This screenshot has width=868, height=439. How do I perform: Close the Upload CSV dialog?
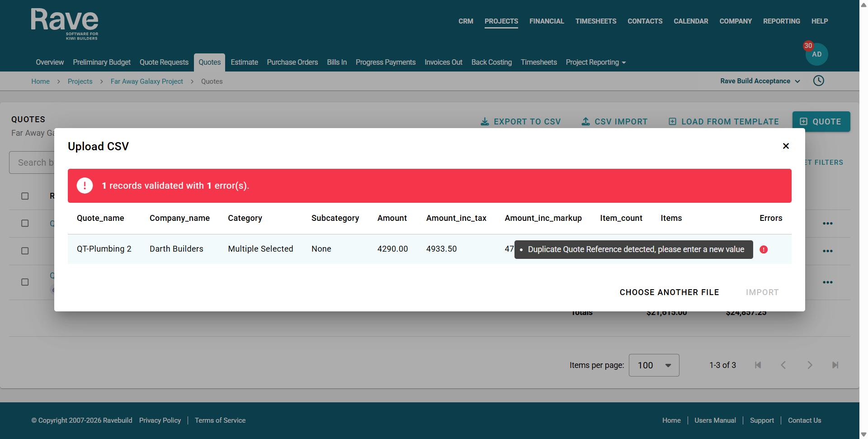coord(786,146)
